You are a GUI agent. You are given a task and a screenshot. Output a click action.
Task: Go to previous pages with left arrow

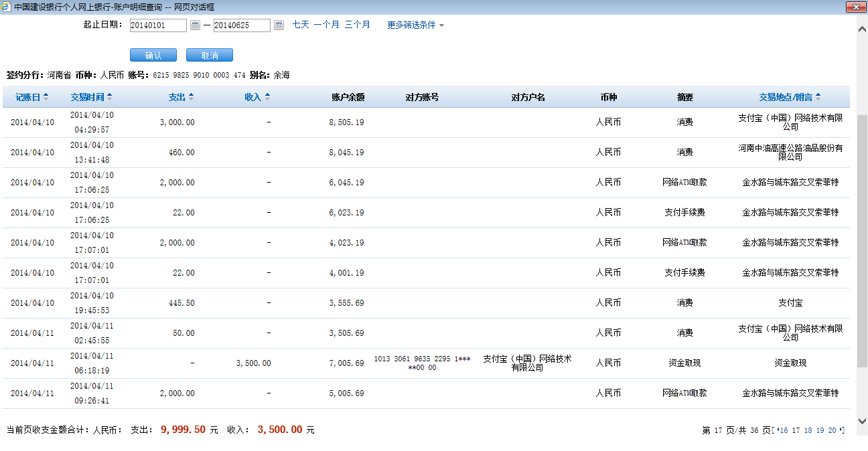777,430
